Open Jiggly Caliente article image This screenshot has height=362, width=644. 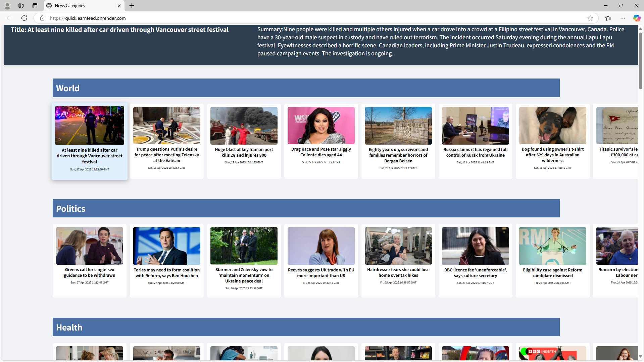tap(321, 125)
